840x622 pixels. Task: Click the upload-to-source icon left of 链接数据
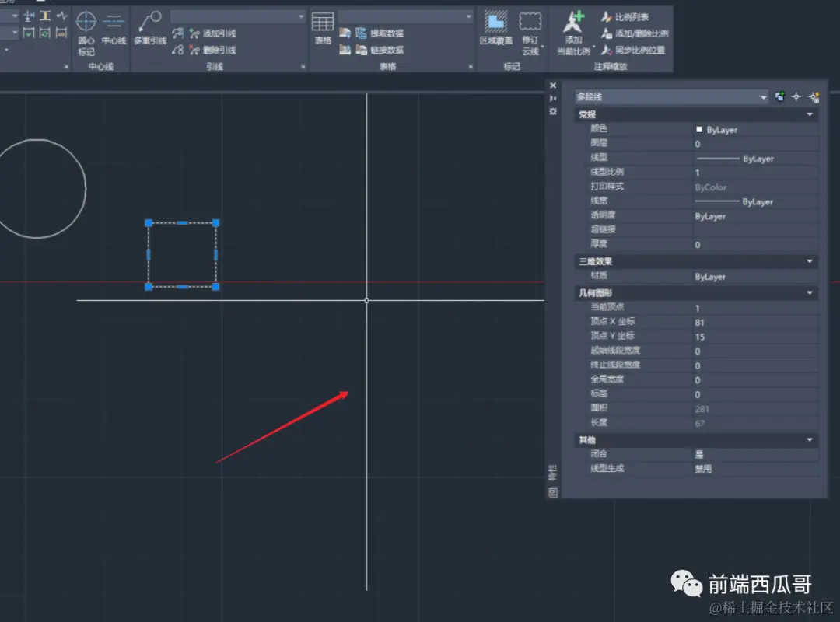tap(345, 50)
